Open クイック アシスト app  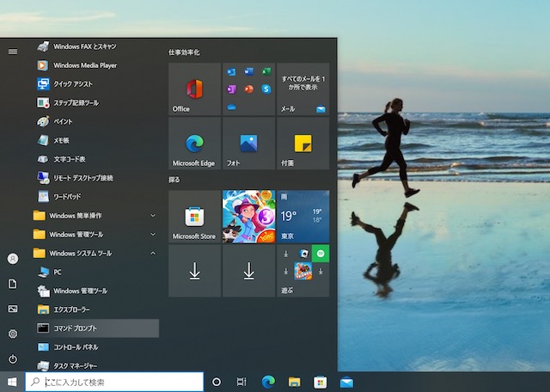95,84
